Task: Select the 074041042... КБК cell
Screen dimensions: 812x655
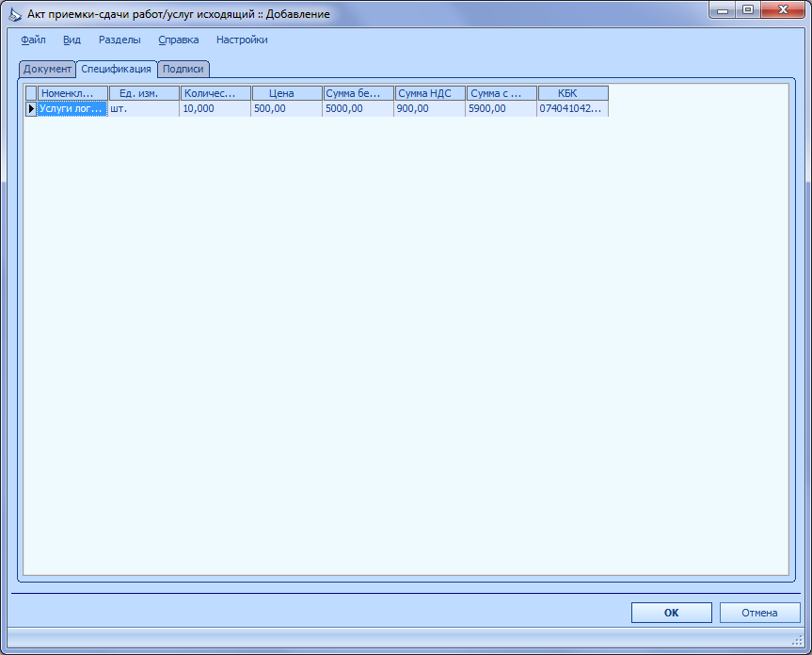Action: coord(573,109)
